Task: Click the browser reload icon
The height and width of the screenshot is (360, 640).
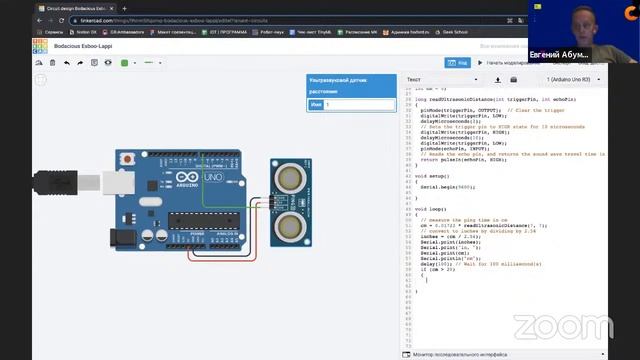Action: tap(61, 20)
